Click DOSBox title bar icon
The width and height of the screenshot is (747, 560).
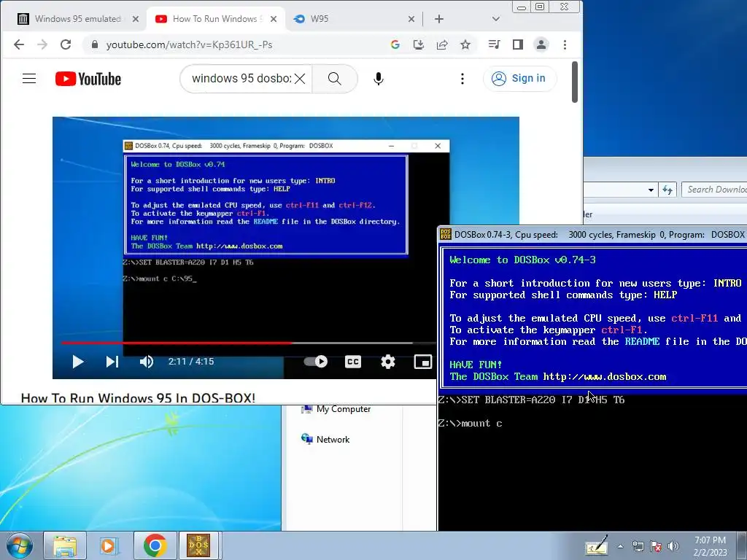click(x=446, y=234)
